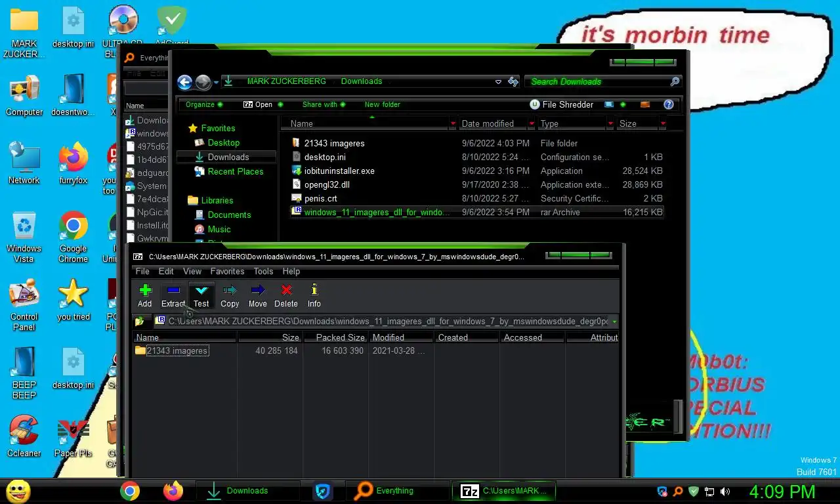Viewport: 840px width, 504px height.
Task: Click the AdGuard green shield tray icon
Action: click(694, 492)
